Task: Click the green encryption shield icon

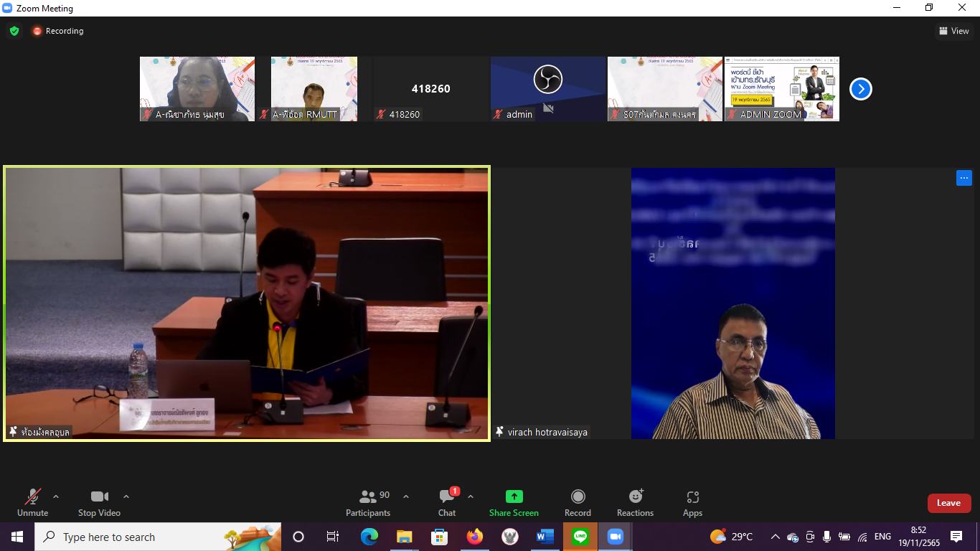Action: click(x=14, y=31)
